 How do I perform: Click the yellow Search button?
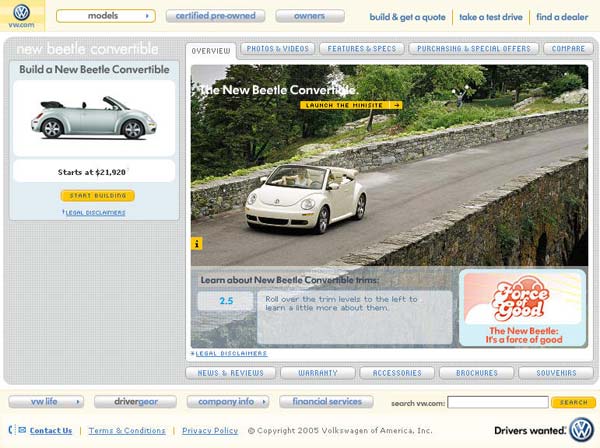tap(573, 402)
